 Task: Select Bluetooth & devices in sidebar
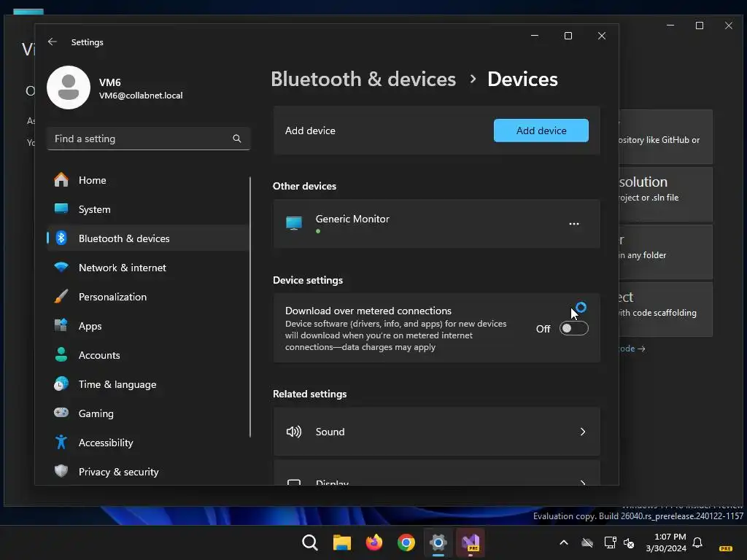(149, 238)
